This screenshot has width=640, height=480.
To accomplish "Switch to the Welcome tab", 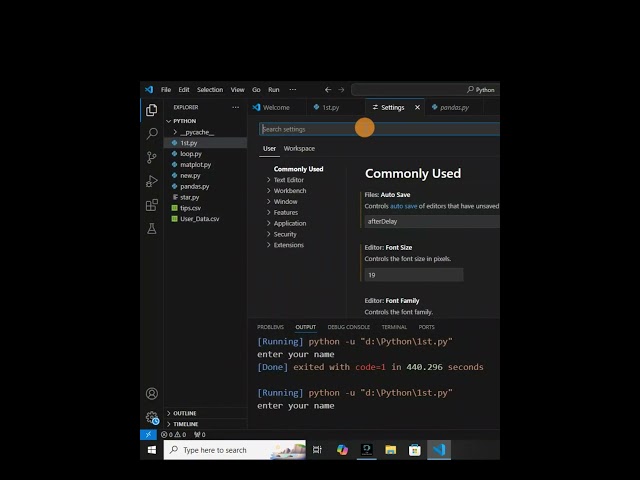I will point(276,107).
